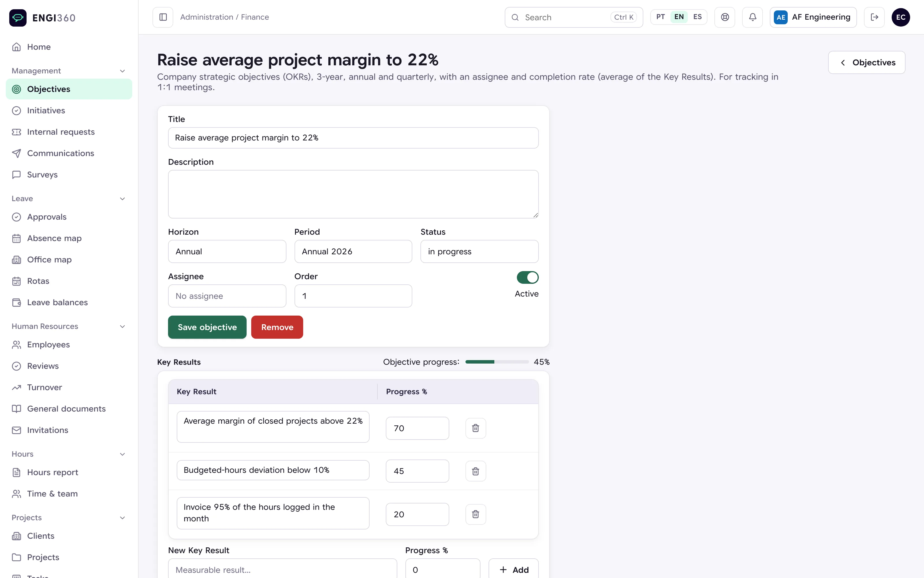This screenshot has height=578, width=924.
Task: Toggle the sidebar panel icon
Action: (x=163, y=17)
